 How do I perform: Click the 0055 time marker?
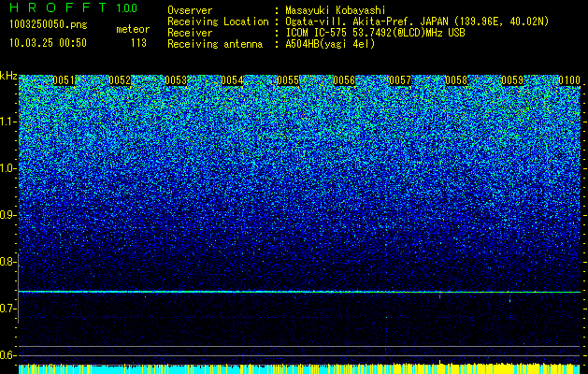click(288, 80)
